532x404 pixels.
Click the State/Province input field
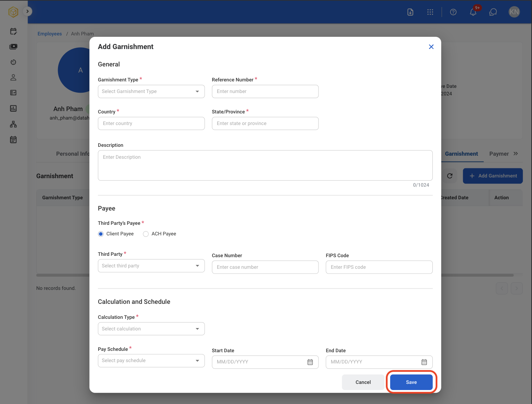click(x=265, y=124)
